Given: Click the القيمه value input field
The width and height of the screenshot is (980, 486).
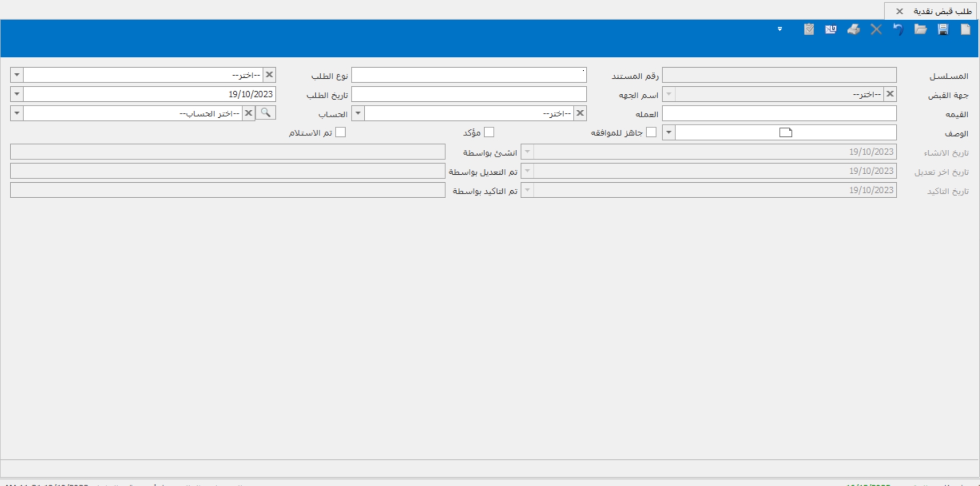Looking at the screenshot, I should click(779, 114).
